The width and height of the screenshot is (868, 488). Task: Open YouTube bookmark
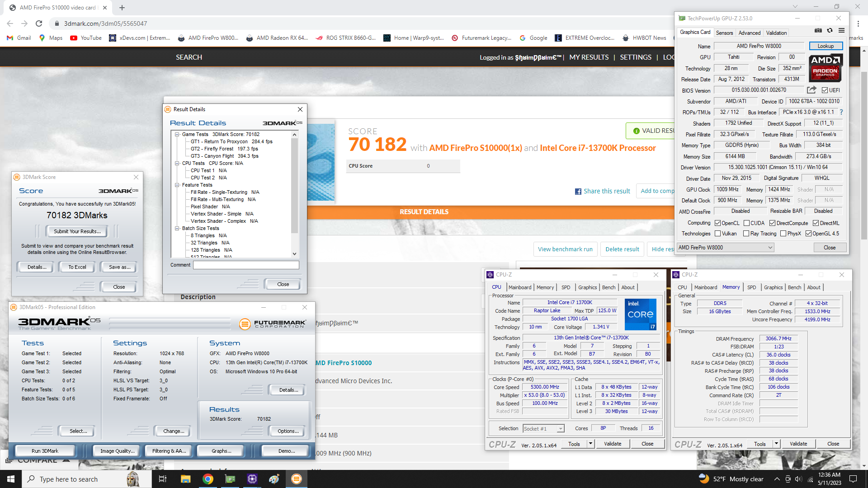86,38
